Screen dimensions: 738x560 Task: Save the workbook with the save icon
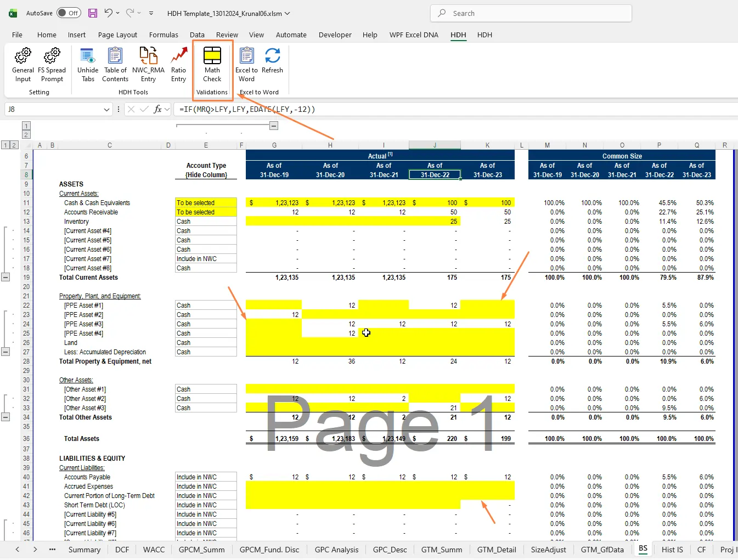tap(93, 13)
